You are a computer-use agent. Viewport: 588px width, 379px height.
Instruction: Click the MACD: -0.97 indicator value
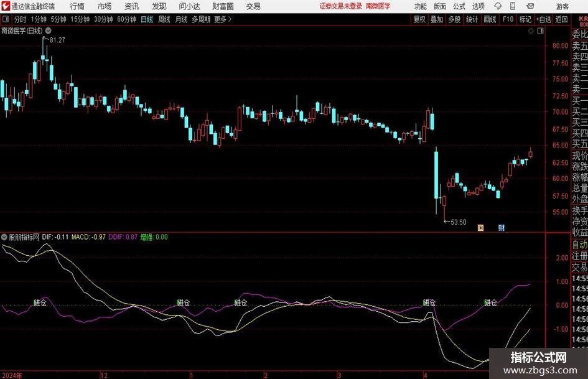point(88,237)
